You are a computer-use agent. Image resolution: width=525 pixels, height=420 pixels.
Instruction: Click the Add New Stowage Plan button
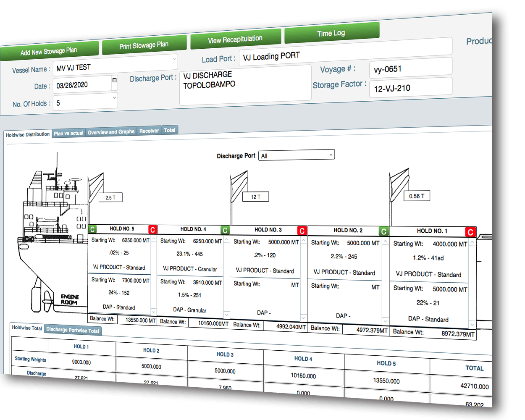49,51
